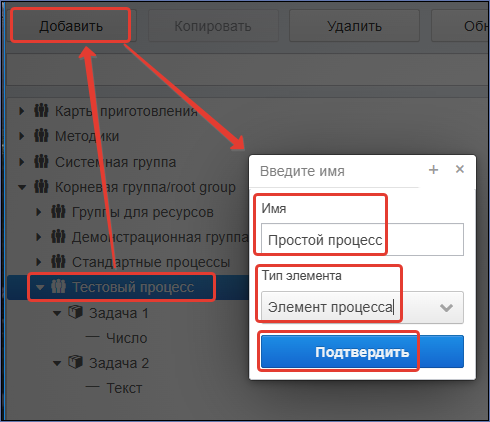Close the Введите имя dialog
Screen dimensions: 490x422
click(x=460, y=169)
